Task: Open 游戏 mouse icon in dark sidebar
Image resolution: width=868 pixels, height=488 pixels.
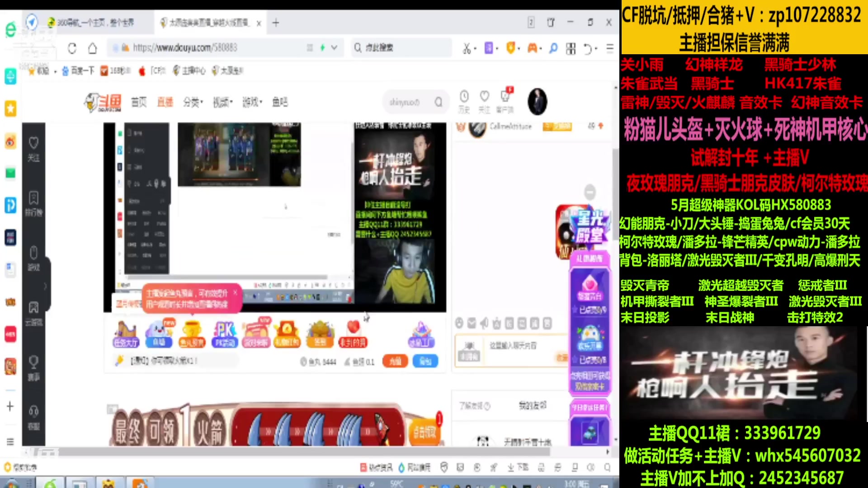Action: (33, 258)
